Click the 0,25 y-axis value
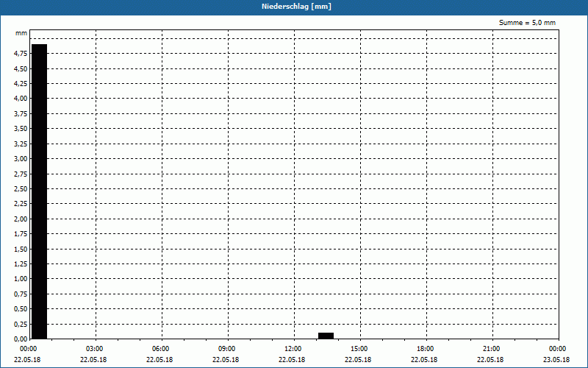 pos(21,324)
